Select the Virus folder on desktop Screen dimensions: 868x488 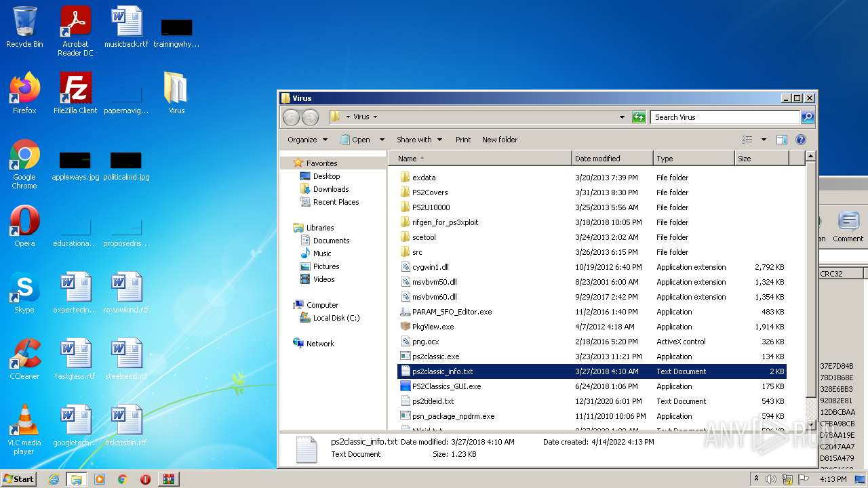[176, 94]
